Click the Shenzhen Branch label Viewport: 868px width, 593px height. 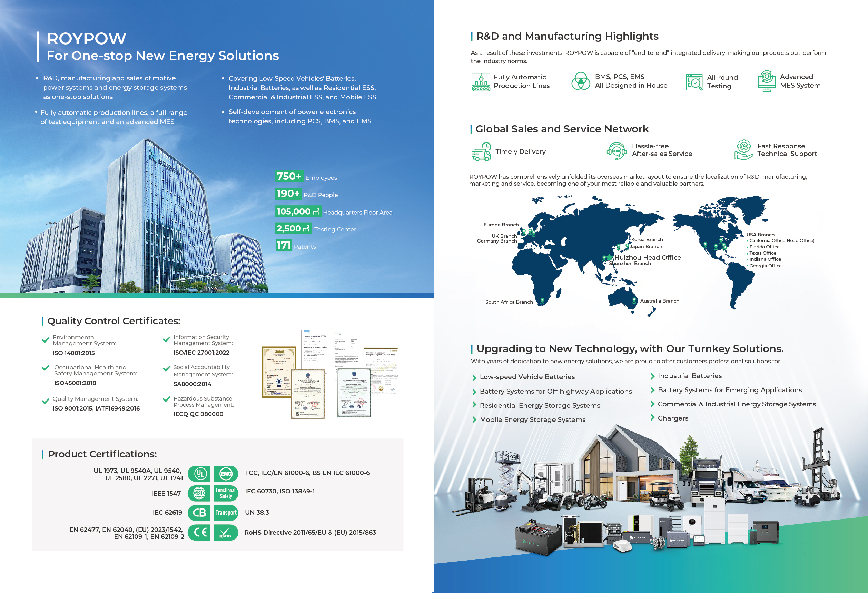(x=630, y=264)
